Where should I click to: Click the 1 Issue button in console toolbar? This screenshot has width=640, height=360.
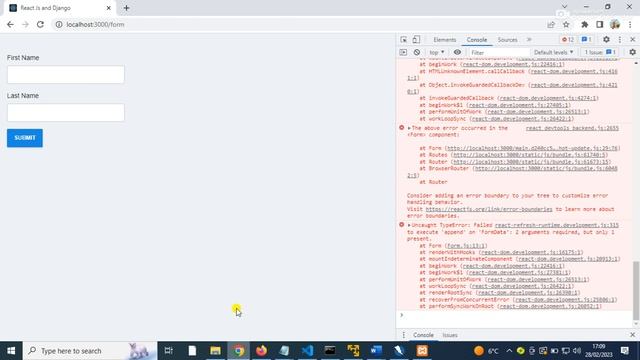(600, 52)
